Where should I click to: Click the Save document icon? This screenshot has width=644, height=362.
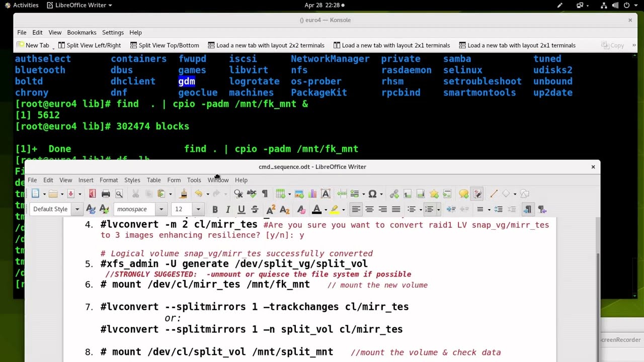70,194
